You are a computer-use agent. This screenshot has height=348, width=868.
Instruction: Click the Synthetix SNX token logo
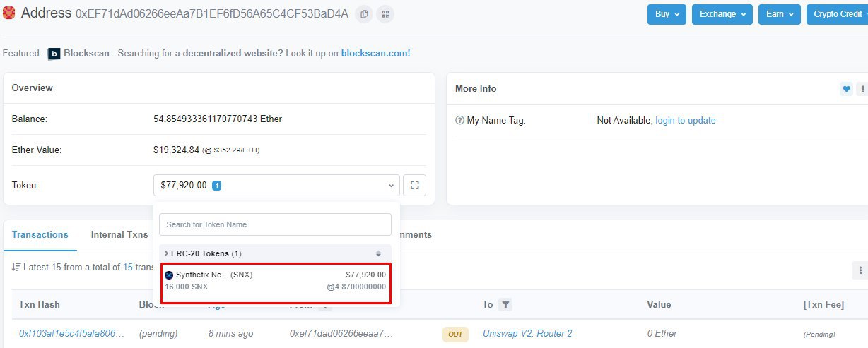(x=169, y=275)
